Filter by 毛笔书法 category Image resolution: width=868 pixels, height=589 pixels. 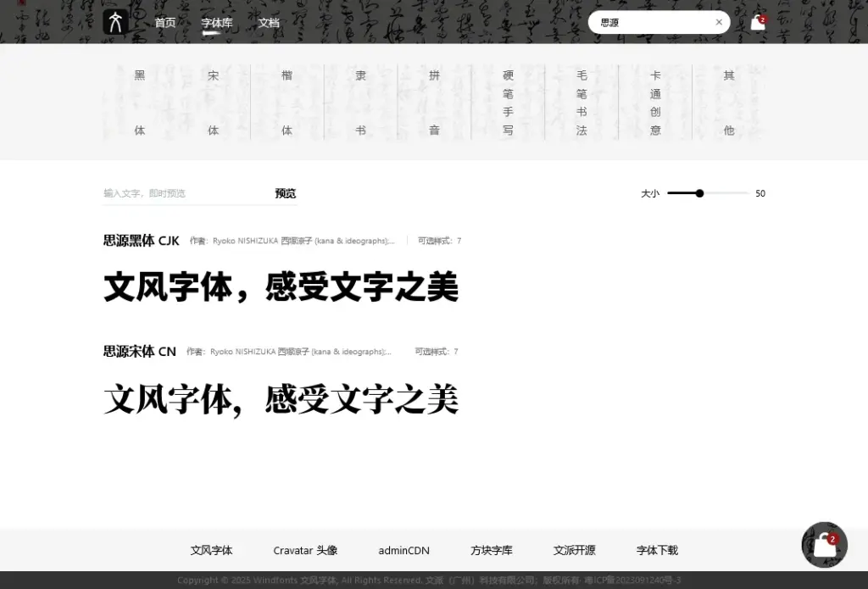(581, 103)
